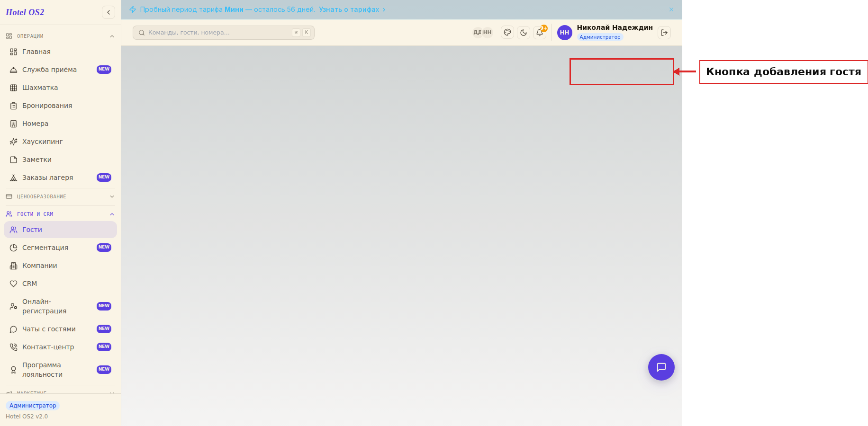Open the color theme palette icon
This screenshot has height=426, width=868.
click(507, 33)
